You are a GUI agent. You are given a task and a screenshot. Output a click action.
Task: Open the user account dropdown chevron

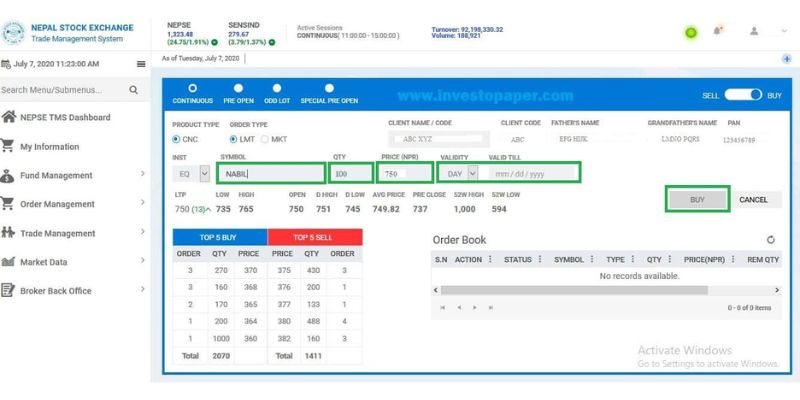[x=784, y=31]
